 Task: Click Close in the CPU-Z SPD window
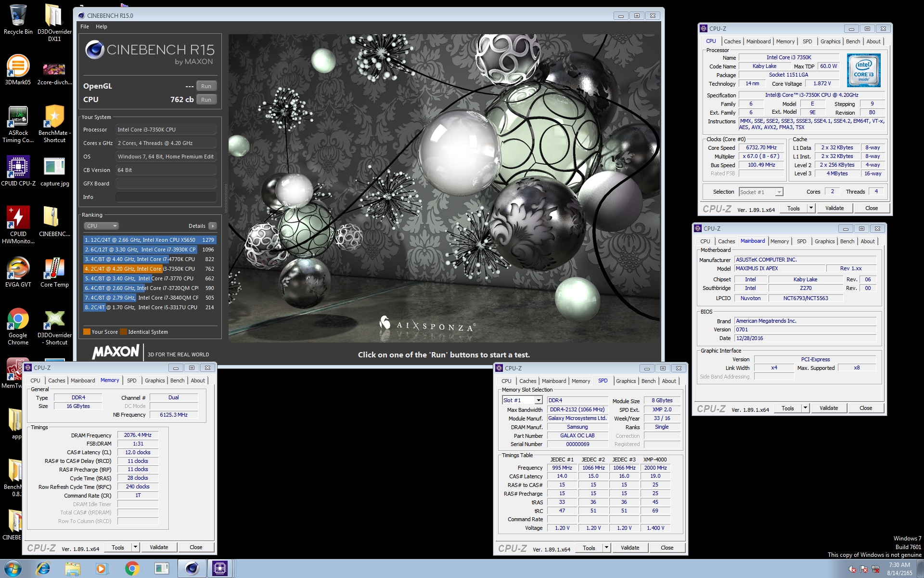pos(667,548)
